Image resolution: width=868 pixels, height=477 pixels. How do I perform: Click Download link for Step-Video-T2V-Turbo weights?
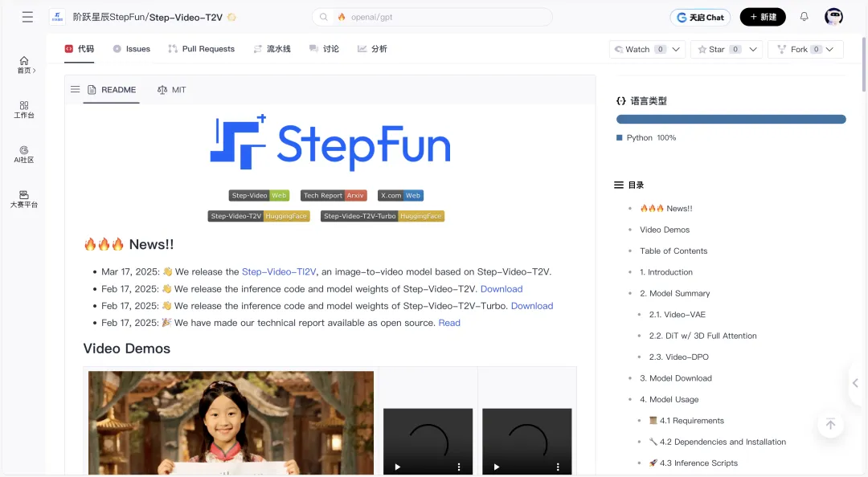coord(532,306)
